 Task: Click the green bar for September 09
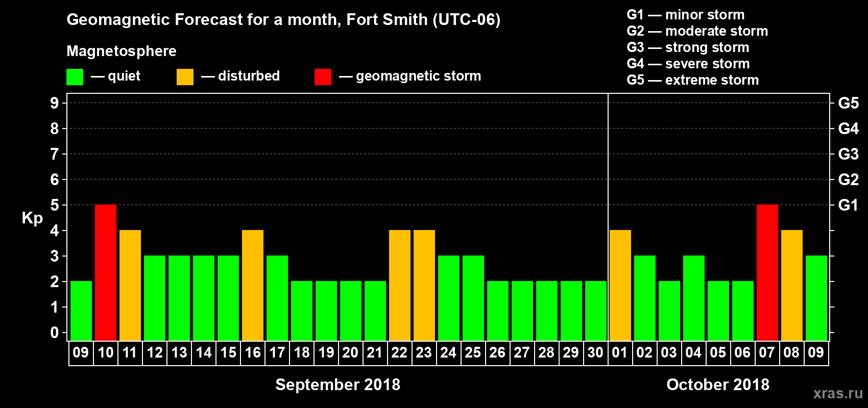click(81, 311)
